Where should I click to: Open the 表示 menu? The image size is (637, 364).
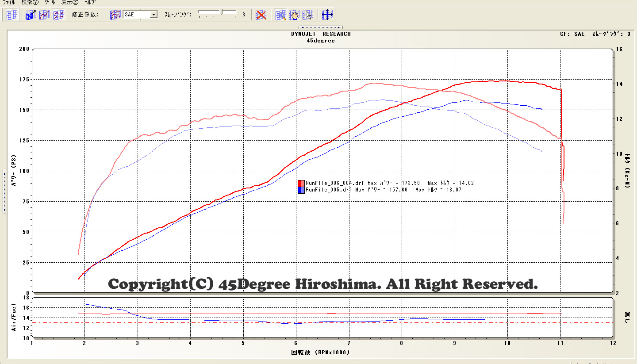(69, 2)
